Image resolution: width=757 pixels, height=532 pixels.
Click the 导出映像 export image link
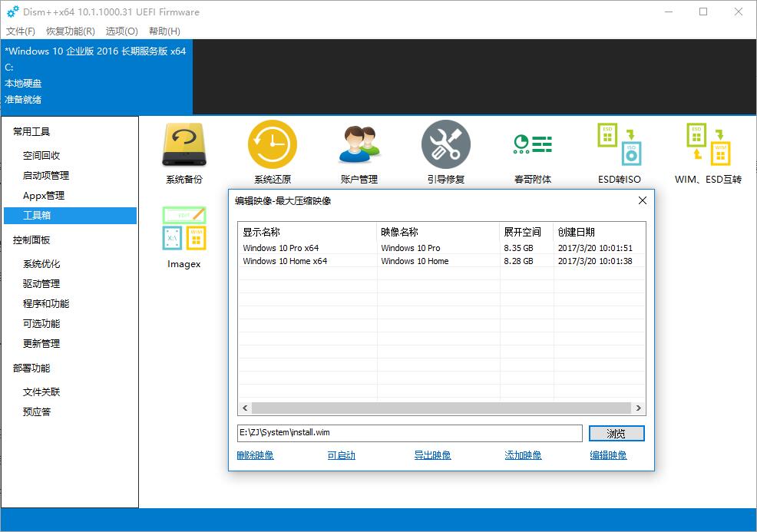(x=432, y=455)
